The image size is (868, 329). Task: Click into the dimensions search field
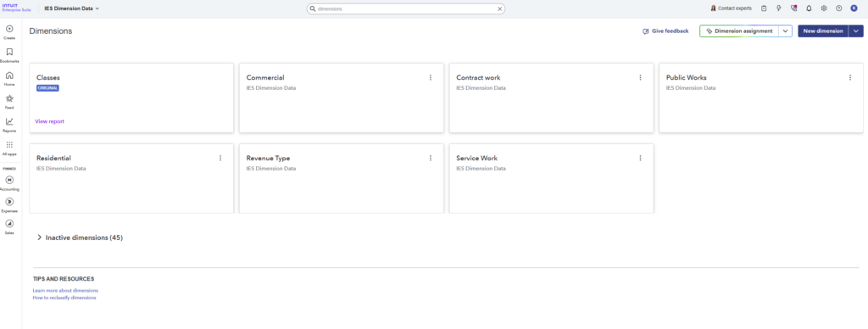[406, 8]
